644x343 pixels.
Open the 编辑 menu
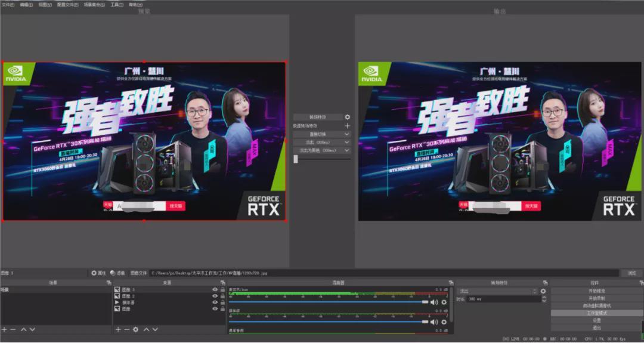click(26, 5)
